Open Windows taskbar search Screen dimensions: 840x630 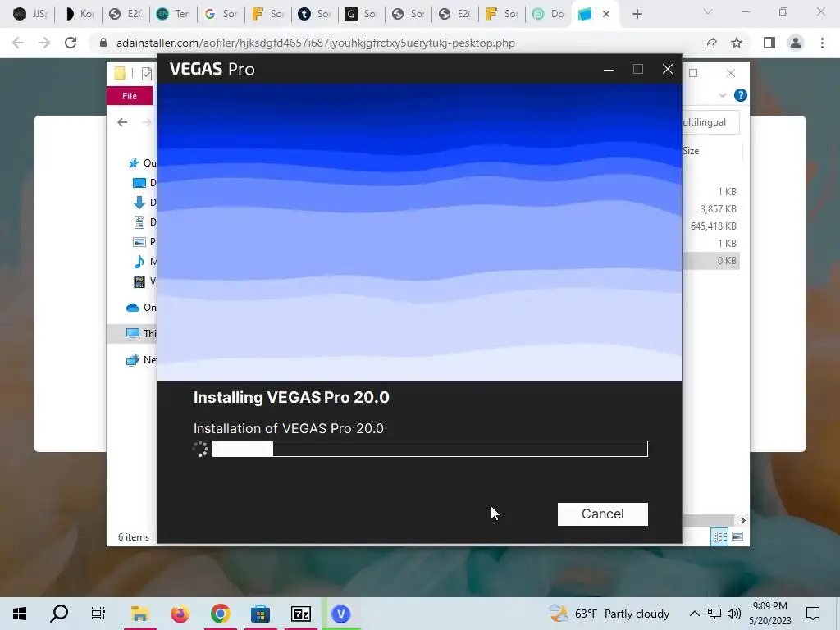(59, 614)
